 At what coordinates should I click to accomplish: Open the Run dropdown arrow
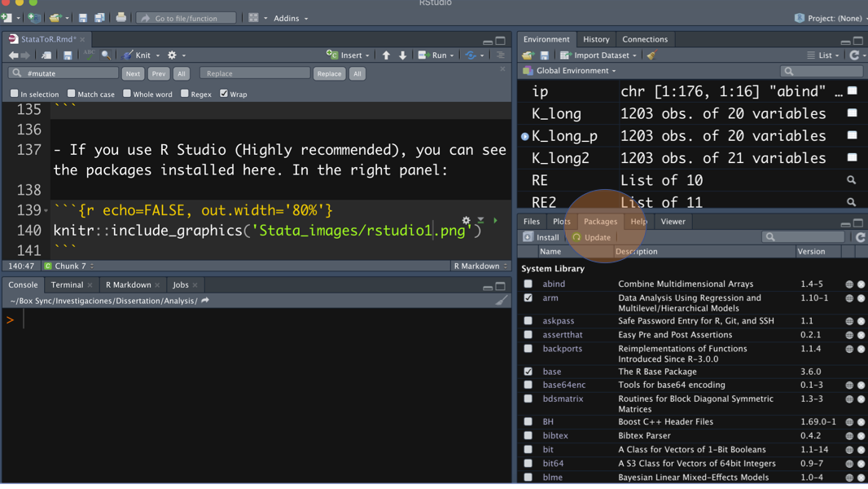coord(452,55)
